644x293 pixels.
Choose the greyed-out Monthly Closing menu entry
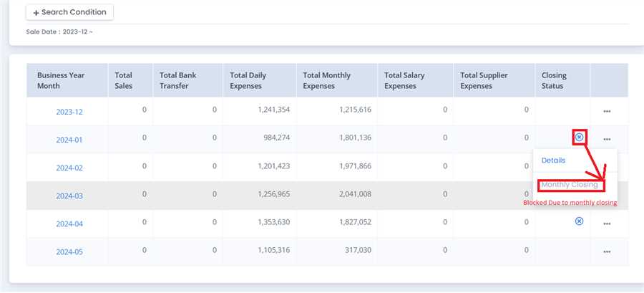[570, 185]
